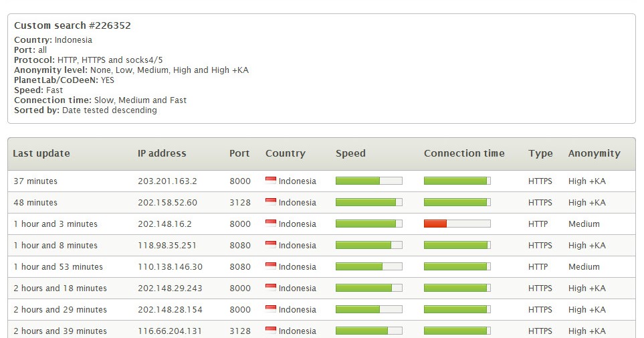Screen dimensions: 644x338
Task: Select IP address 202.148.28.154
Action: [170, 309]
